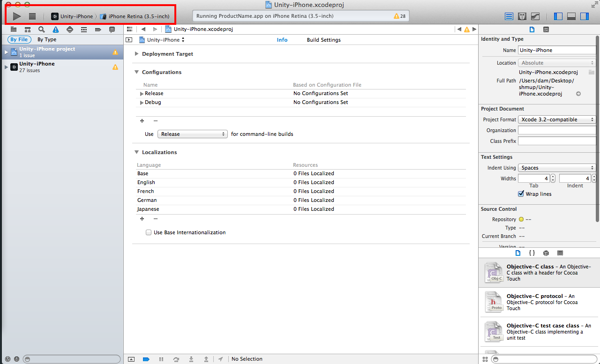Screen dimensions: 600x364
Task: Open the Test navigator
Action: pyautogui.click(x=70, y=30)
